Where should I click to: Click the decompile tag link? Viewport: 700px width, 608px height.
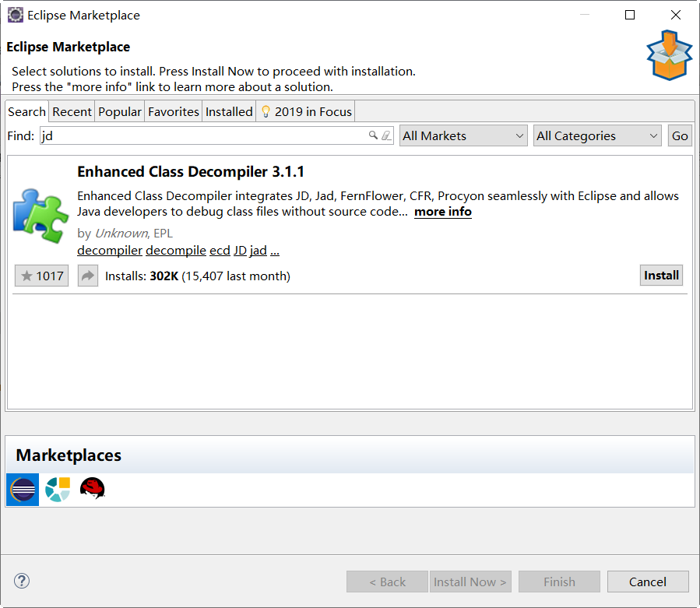[176, 251]
